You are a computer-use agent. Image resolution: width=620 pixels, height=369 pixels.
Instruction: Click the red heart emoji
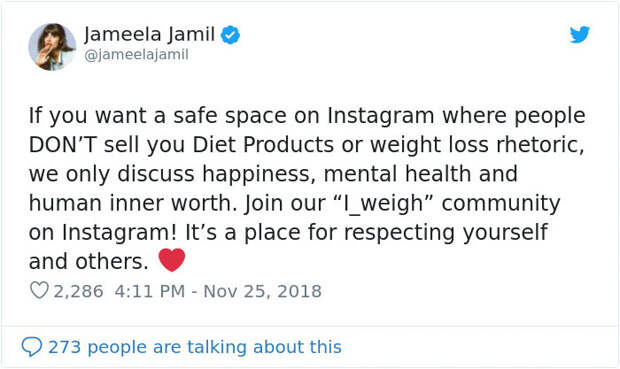tap(172, 260)
